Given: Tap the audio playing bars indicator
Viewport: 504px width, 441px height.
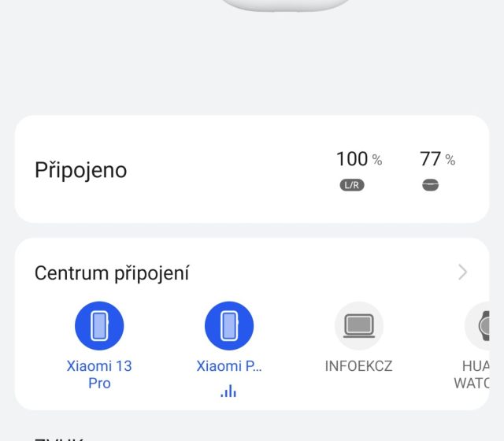Looking at the screenshot, I should pyautogui.click(x=228, y=391).
